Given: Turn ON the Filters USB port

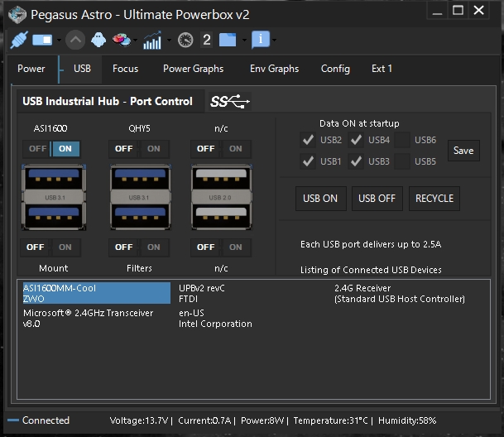Looking at the screenshot, I should [154, 247].
